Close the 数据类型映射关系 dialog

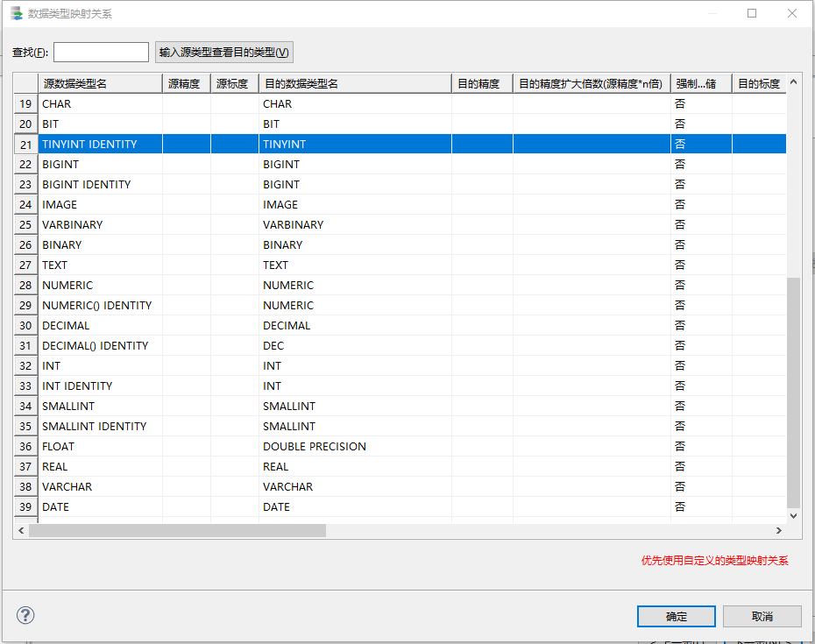[x=791, y=13]
